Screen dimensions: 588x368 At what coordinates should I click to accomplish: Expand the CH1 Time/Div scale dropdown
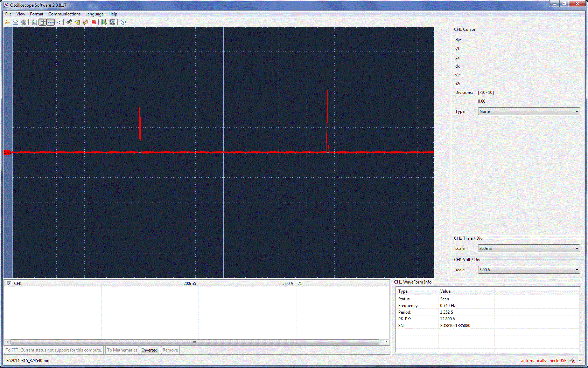(x=529, y=248)
